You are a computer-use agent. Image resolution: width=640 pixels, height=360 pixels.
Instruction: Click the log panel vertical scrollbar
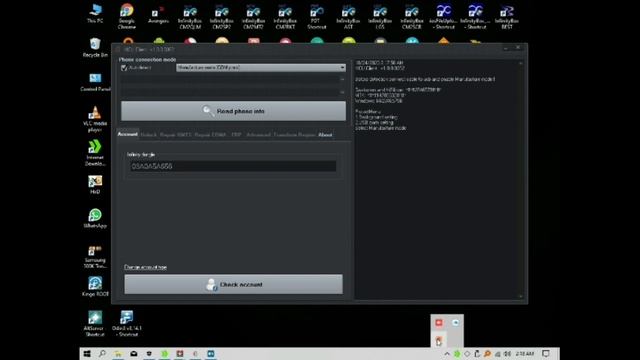[x=520, y=180]
